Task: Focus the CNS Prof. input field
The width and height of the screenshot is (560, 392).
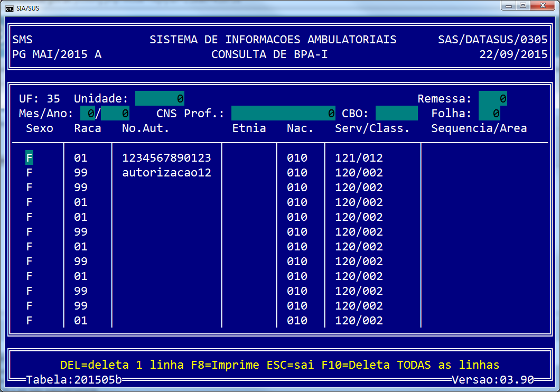Action: pyautogui.click(x=283, y=114)
